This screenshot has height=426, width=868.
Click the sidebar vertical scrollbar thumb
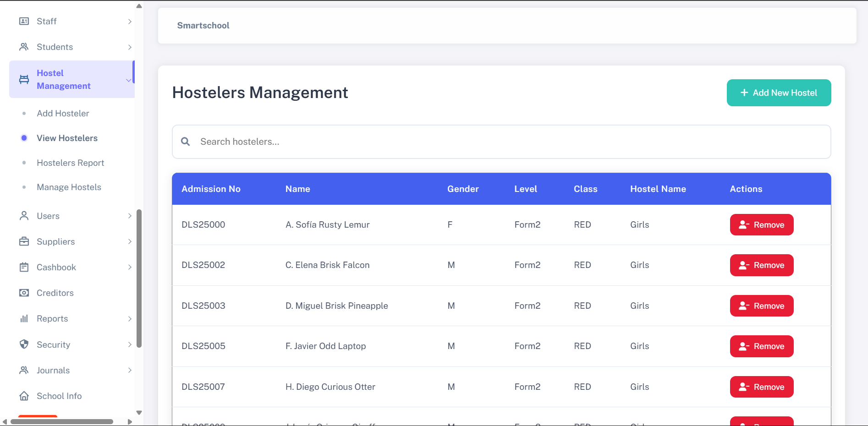click(x=139, y=279)
